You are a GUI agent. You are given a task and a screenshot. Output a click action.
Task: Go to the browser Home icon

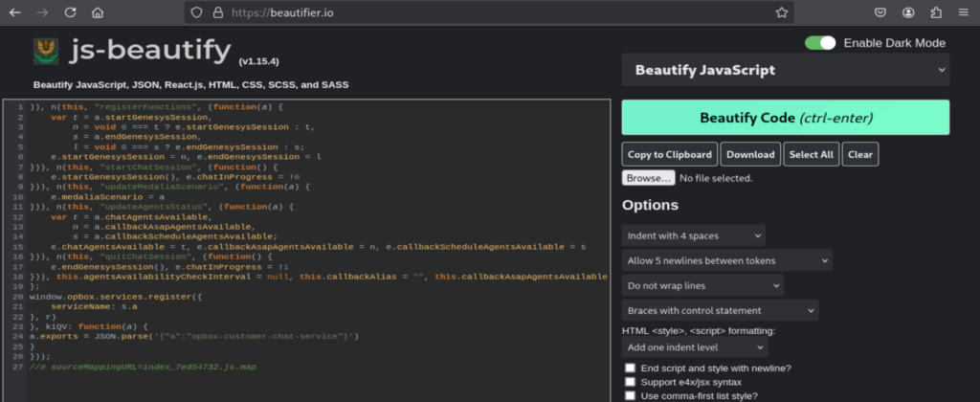(97, 12)
